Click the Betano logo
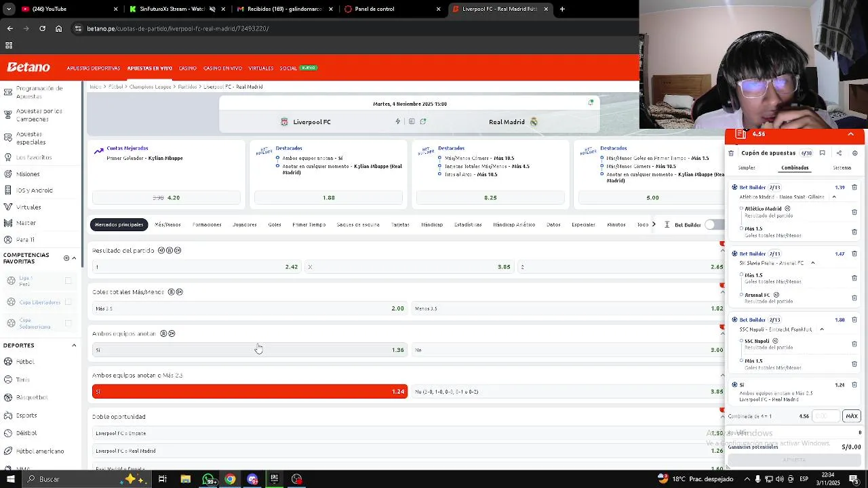Screen dimensions: 868x488 [x=28, y=67]
